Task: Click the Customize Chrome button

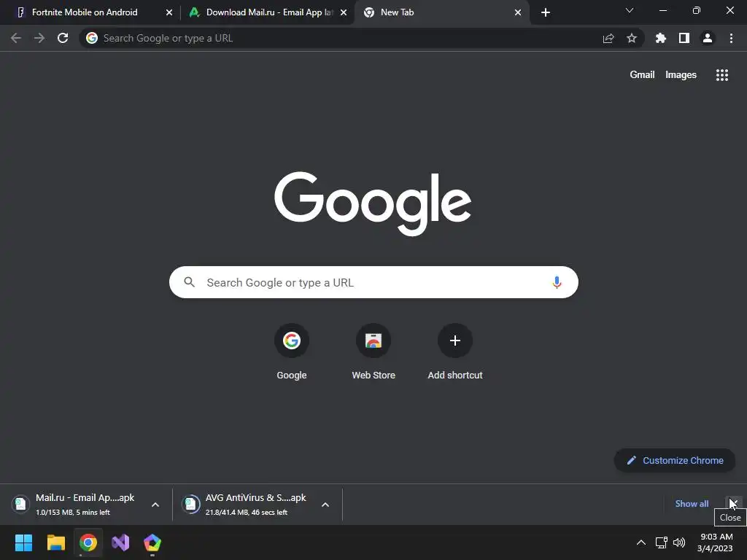Action: (x=675, y=461)
